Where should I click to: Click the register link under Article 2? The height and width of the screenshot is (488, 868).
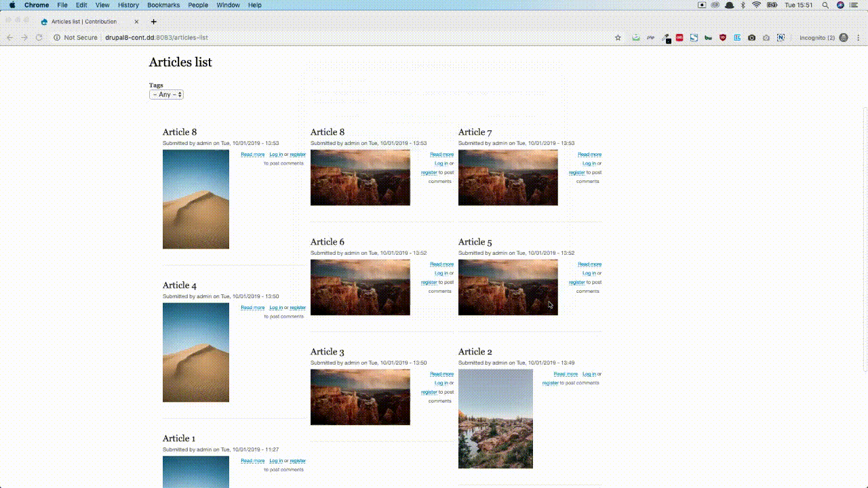pos(550,383)
